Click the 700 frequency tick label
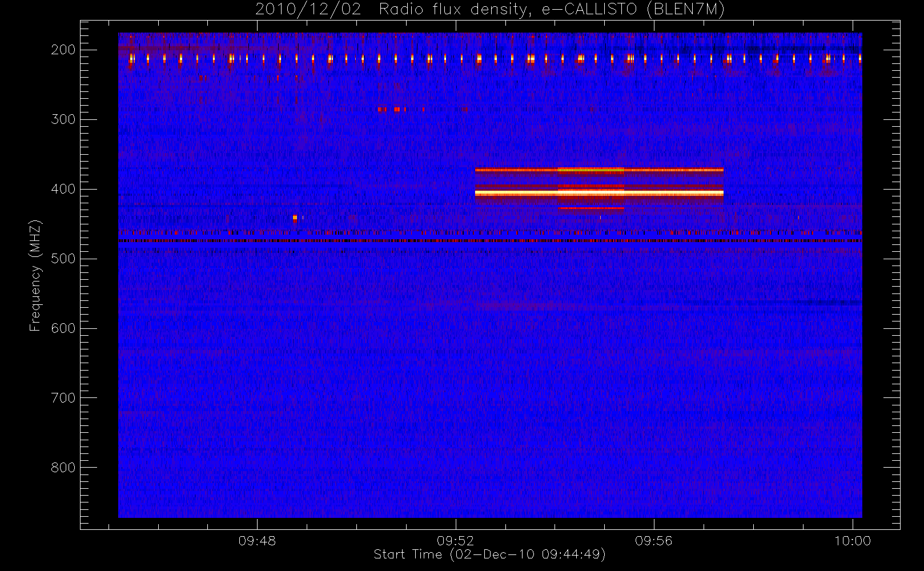 click(x=63, y=398)
